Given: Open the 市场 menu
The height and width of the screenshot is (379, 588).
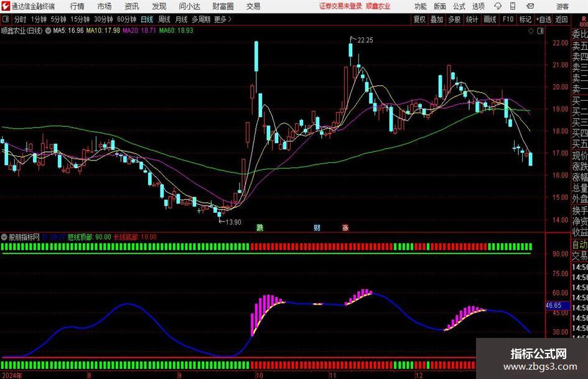Looking at the screenshot, I should [x=105, y=6].
